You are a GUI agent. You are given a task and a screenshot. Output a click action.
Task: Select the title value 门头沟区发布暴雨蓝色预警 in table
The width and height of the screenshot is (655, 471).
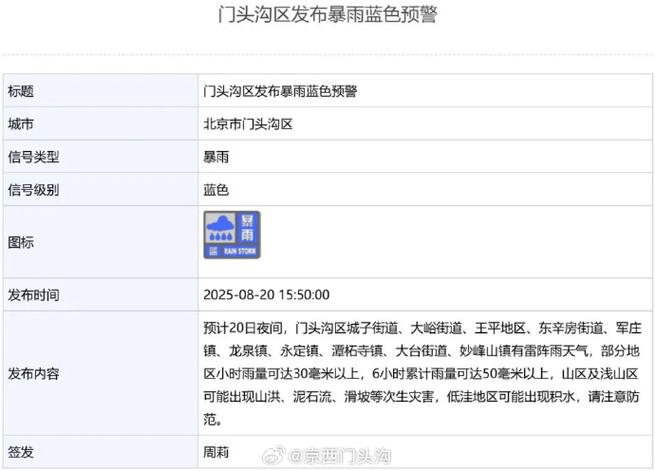(x=280, y=91)
